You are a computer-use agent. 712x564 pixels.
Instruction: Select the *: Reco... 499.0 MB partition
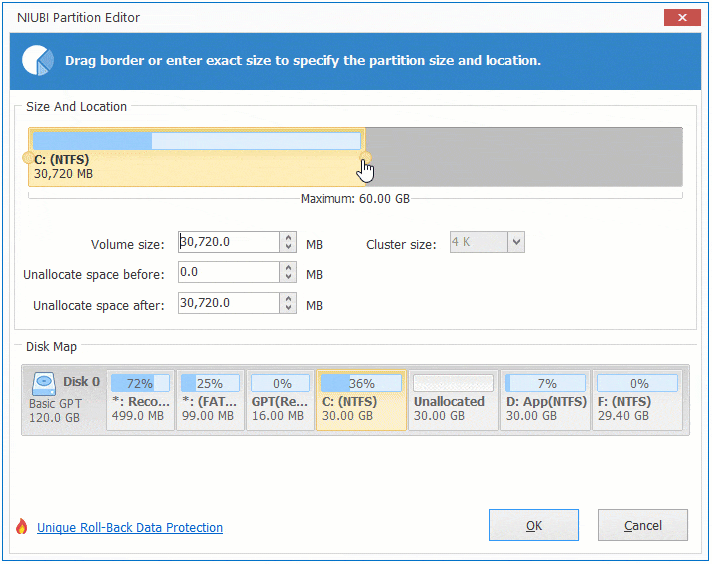coord(141,400)
